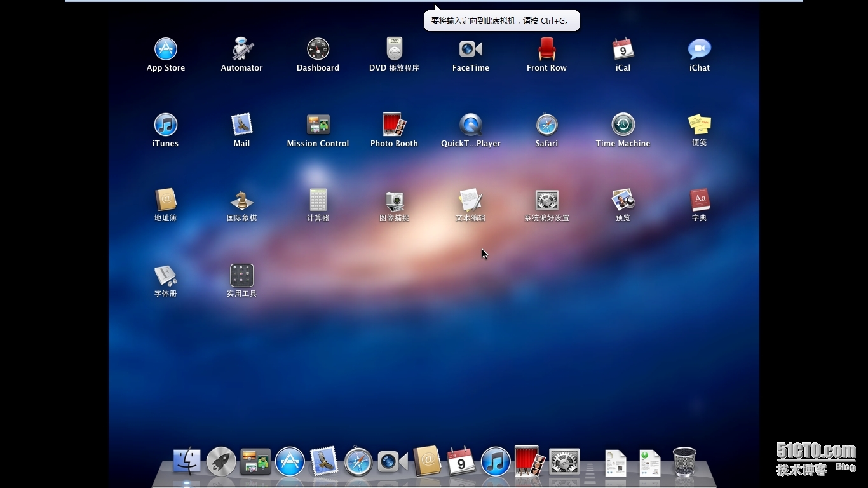Launch Mission Control from Launchpad grid
868x488 pixels.
click(318, 125)
